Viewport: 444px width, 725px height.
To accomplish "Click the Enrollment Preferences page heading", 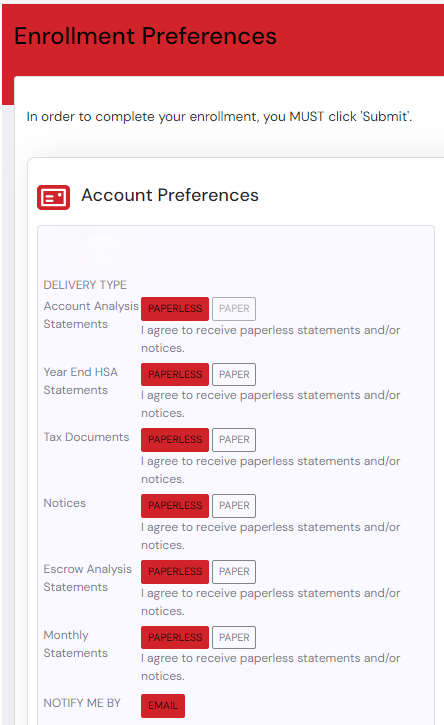I will (x=145, y=36).
